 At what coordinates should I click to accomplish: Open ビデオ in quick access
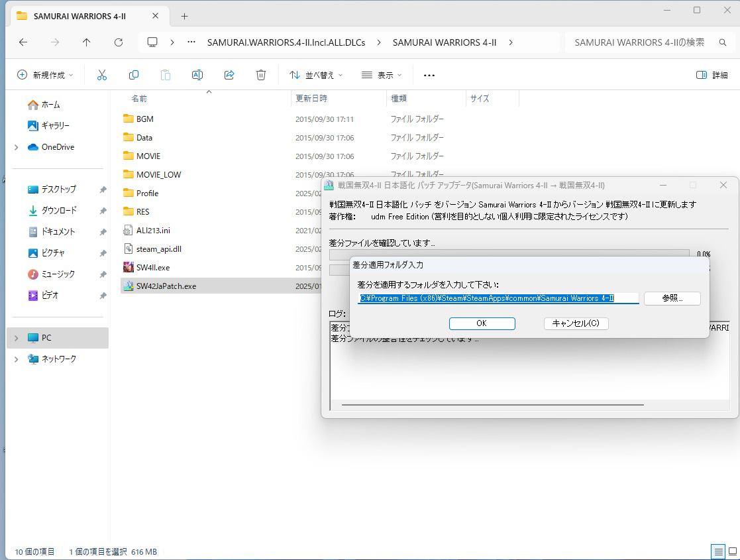(43, 296)
